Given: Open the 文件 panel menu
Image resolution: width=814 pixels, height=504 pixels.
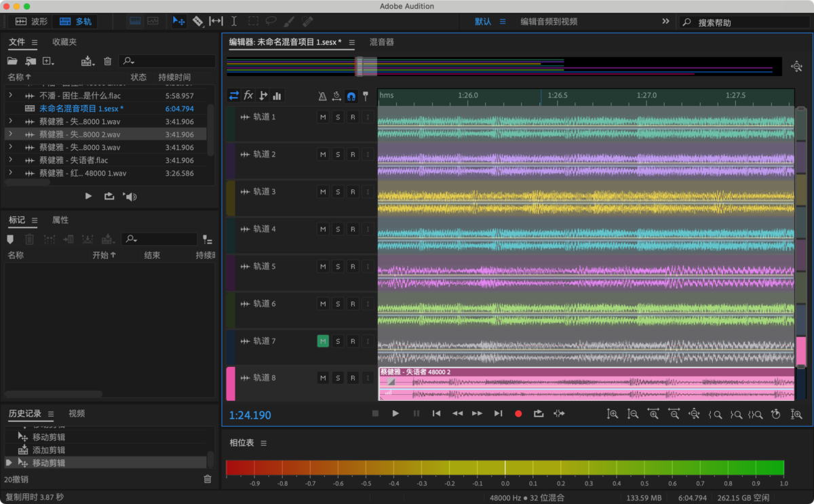Looking at the screenshot, I should point(35,42).
